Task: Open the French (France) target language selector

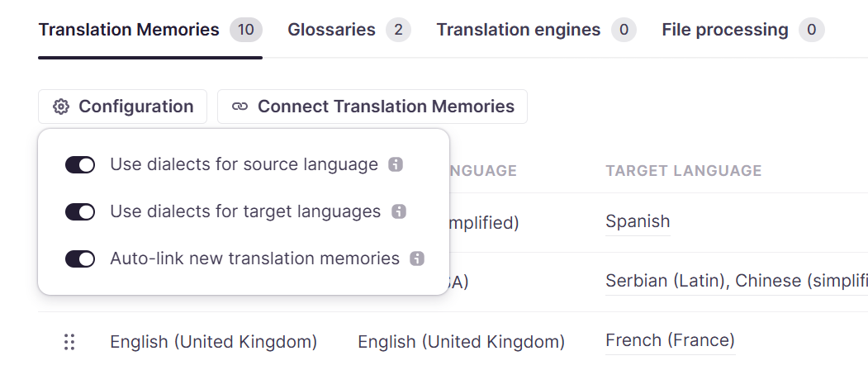Action: pos(670,340)
